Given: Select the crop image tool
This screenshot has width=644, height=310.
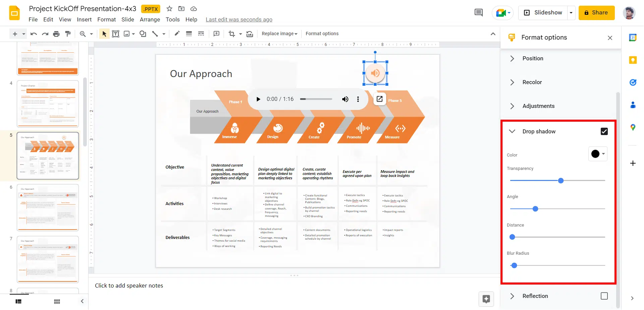Looking at the screenshot, I should click(232, 34).
